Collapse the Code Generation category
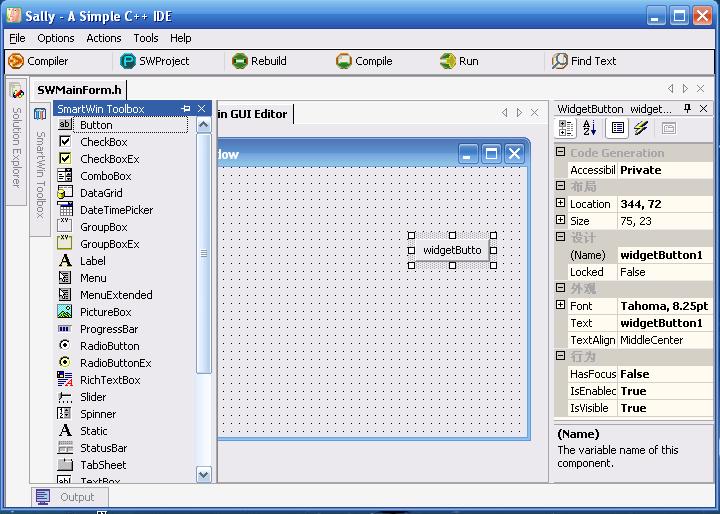The image size is (720, 514). tap(560, 152)
